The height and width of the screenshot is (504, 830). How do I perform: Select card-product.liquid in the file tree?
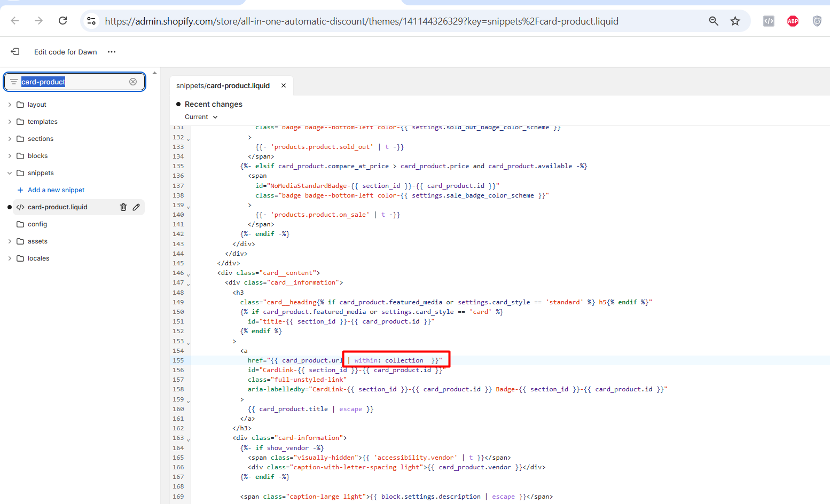pos(58,207)
